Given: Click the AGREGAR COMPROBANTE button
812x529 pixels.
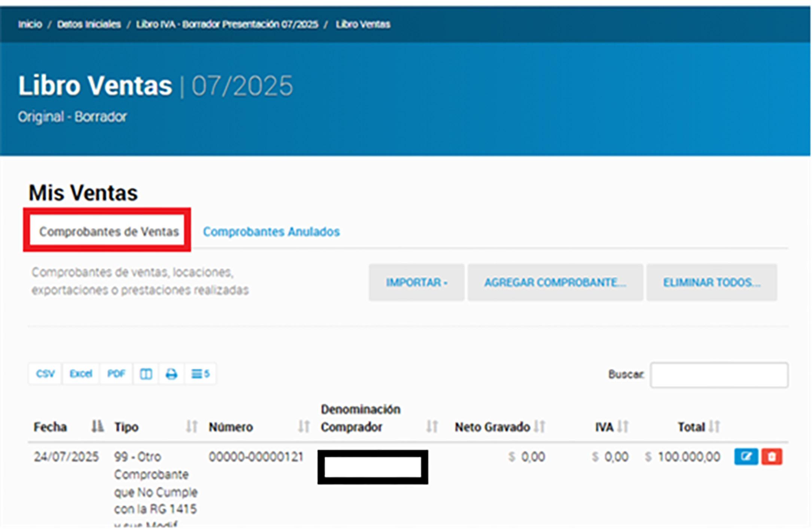Looking at the screenshot, I should coord(555,282).
